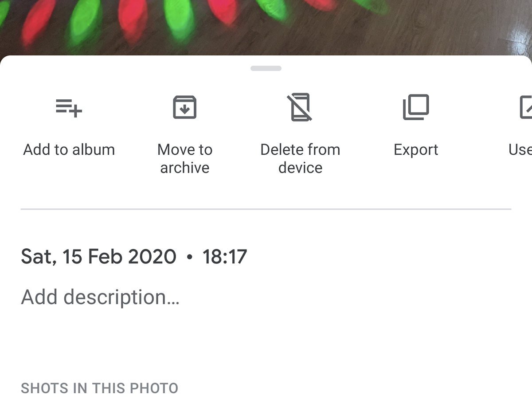Tap the "Shots in this photo" heading
The width and height of the screenshot is (532, 399).
tap(99, 388)
